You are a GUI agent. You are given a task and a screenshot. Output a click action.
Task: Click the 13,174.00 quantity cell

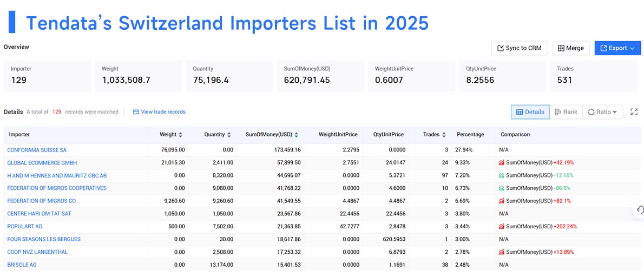[222, 265]
